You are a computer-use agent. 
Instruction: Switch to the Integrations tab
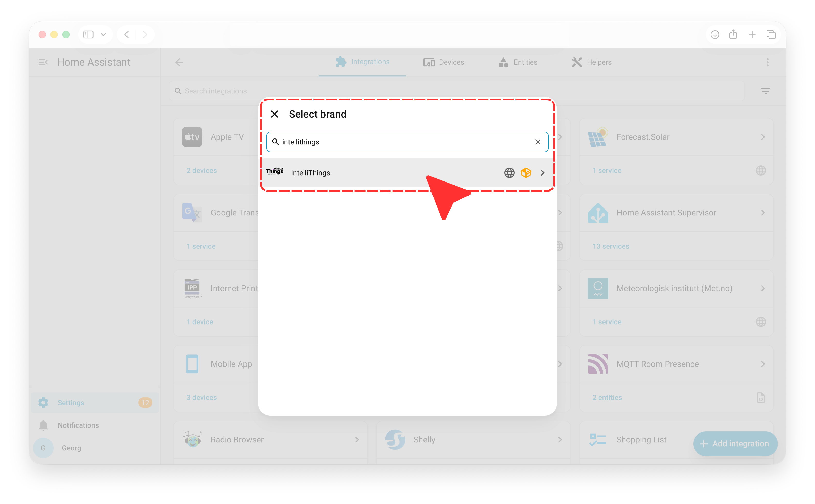pos(362,62)
